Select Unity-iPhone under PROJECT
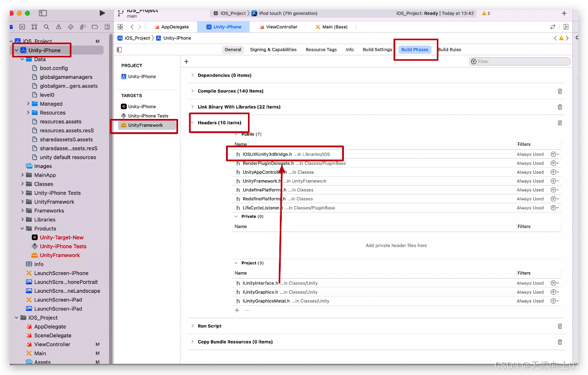Image resolution: width=588 pixels, height=375 pixels. (x=138, y=76)
